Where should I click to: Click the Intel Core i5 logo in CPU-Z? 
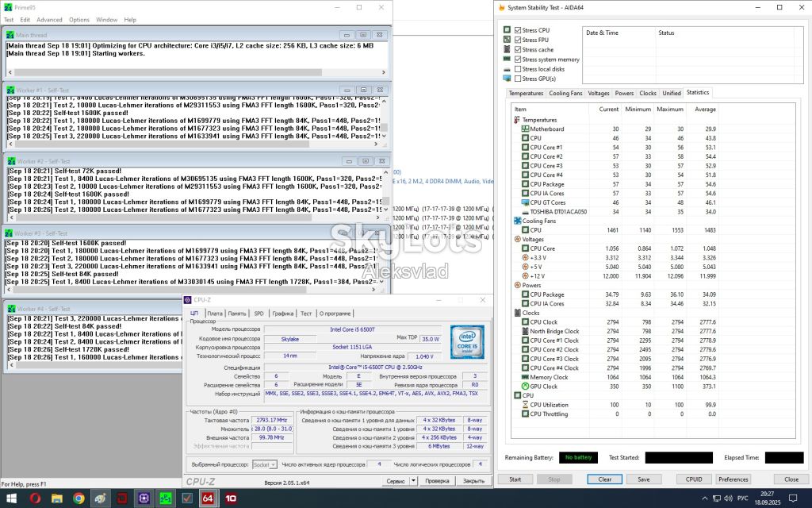click(467, 341)
